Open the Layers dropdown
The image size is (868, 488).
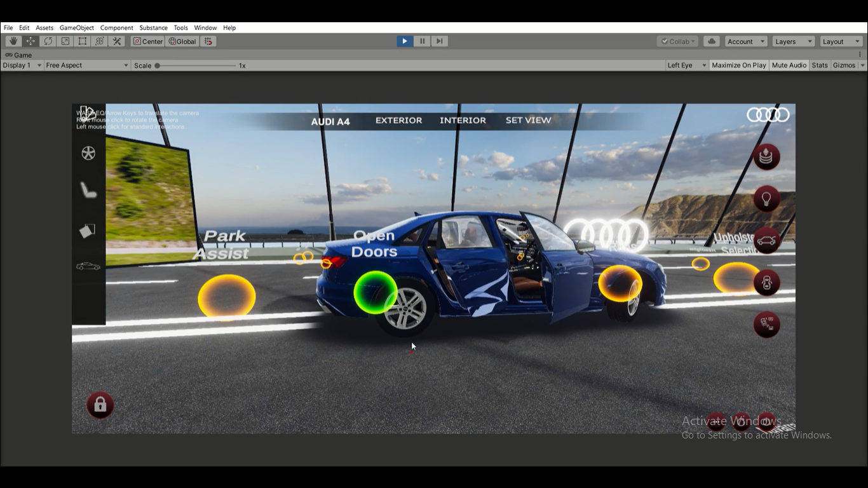pos(793,41)
